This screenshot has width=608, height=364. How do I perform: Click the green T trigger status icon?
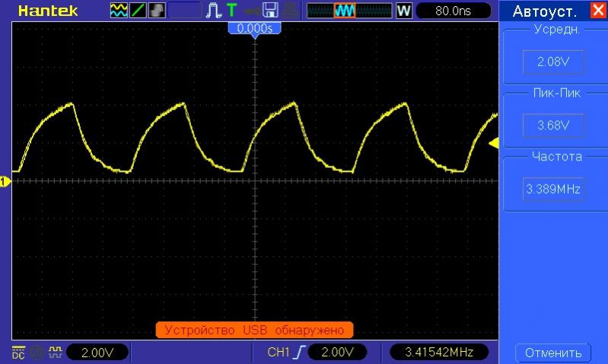click(x=231, y=11)
